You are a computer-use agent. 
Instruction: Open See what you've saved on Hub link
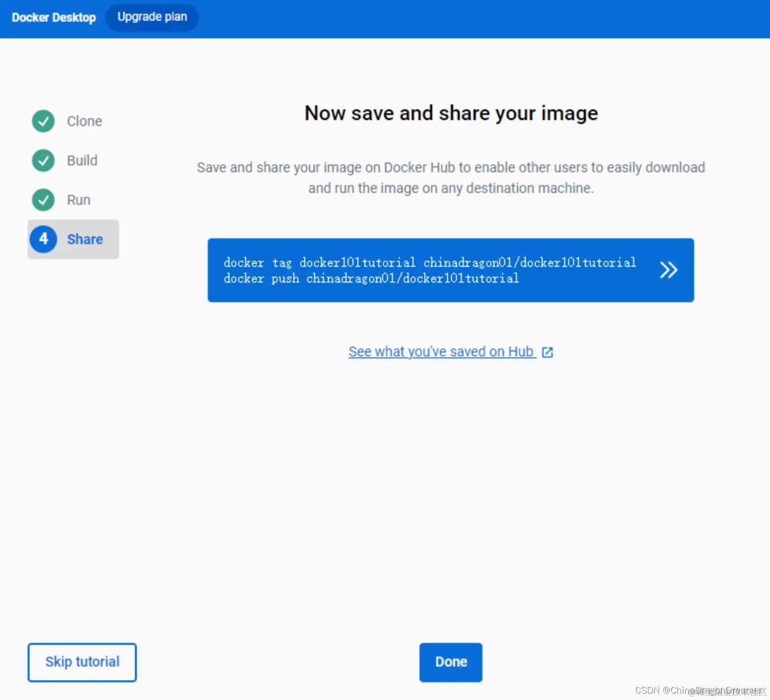442,351
